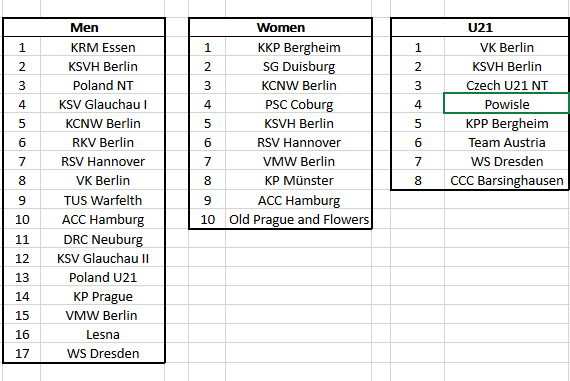570x381 pixels.
Task: Select the Women table header cell
Action: (x=281, y=27)
